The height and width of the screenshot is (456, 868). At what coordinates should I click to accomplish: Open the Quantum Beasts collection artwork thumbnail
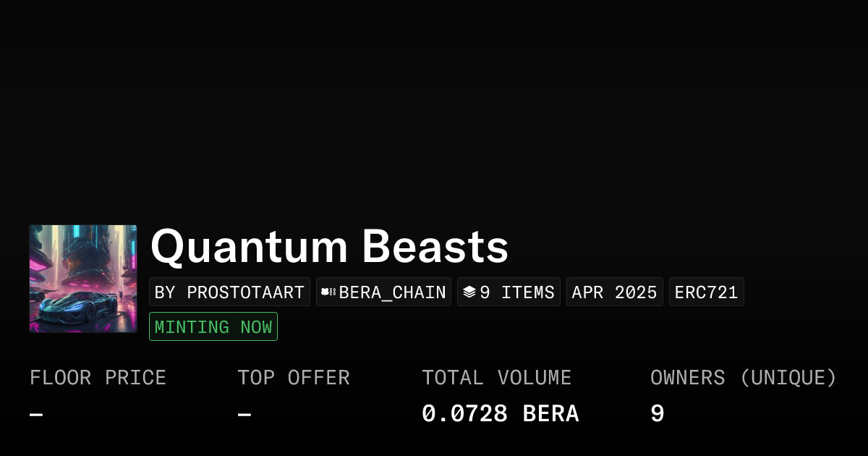(x=82, y=278)
